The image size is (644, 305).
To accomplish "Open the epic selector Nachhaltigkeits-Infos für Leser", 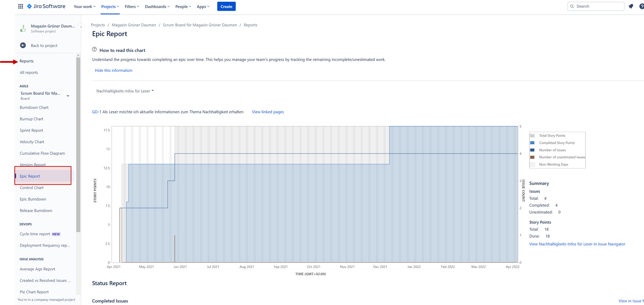I will tap(125, 91).
